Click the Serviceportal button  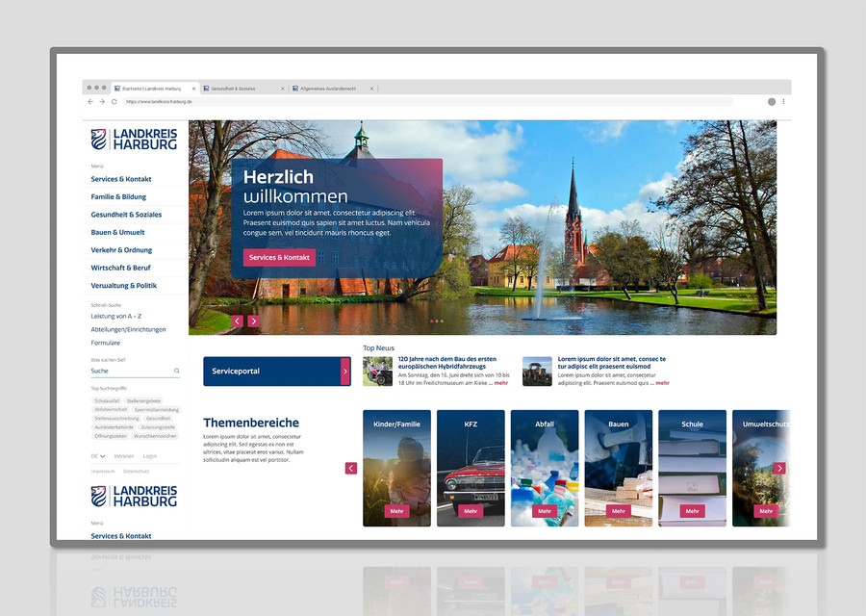pyautogui.click(x=277, y=372)
